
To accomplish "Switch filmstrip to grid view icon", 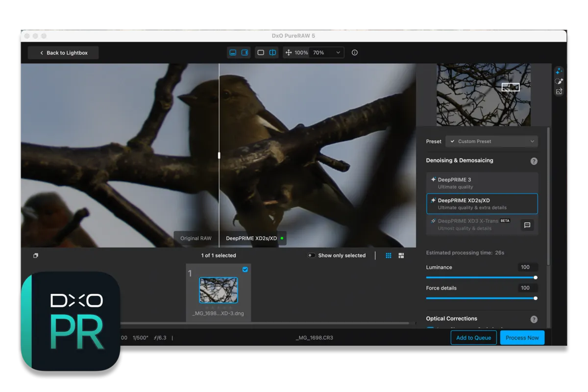I will tap(388, 255).
